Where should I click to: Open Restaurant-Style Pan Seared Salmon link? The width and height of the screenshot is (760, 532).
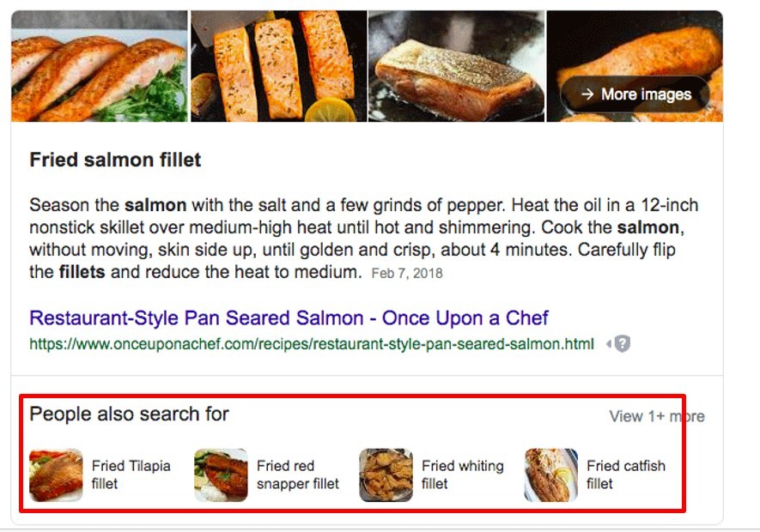(x=289, y=318)
